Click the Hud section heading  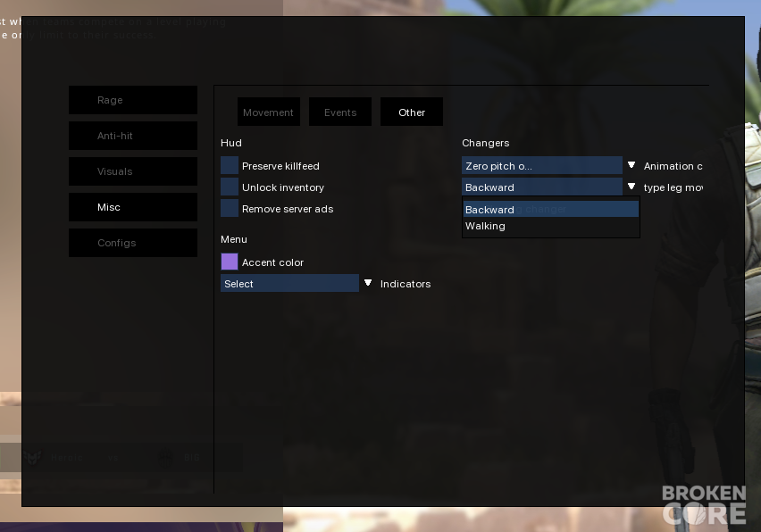pos(231,143)
